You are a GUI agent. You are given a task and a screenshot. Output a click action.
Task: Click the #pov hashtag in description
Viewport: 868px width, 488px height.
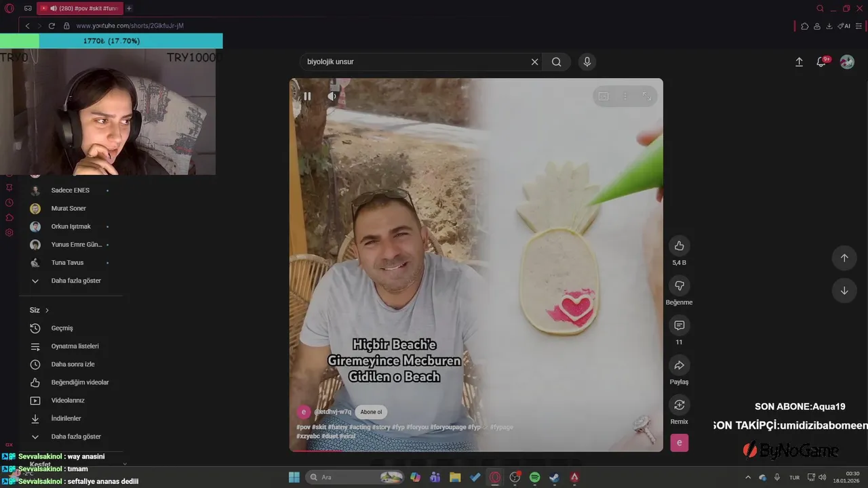(303, 427)
